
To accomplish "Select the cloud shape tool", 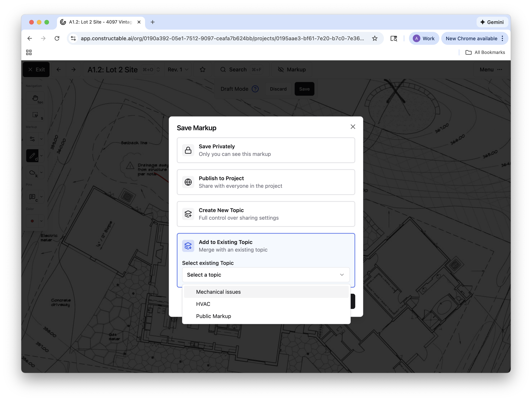I will pyautogui.click(x=32, y=172).
